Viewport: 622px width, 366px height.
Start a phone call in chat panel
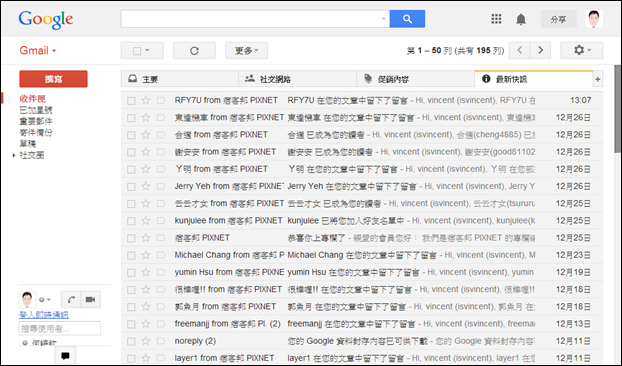(71, 299)
